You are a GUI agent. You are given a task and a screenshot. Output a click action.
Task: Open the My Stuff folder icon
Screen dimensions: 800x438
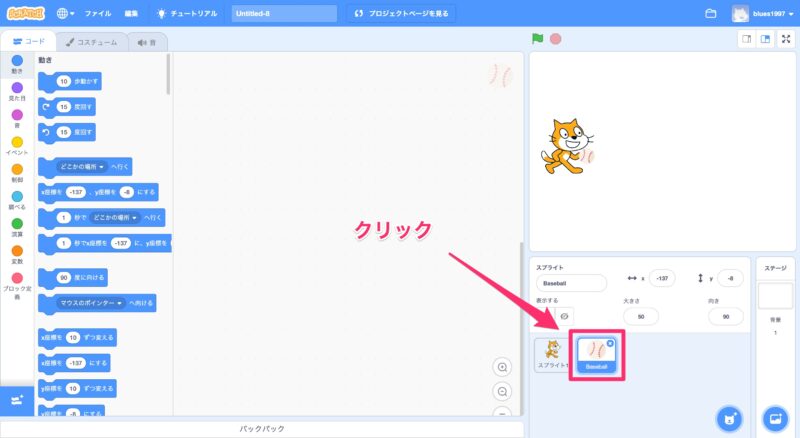pos(711,14)
